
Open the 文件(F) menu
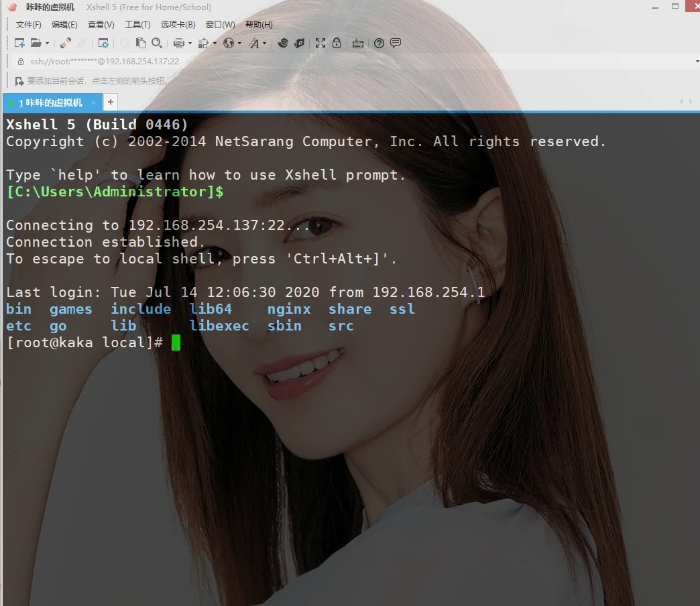(28, 25)
